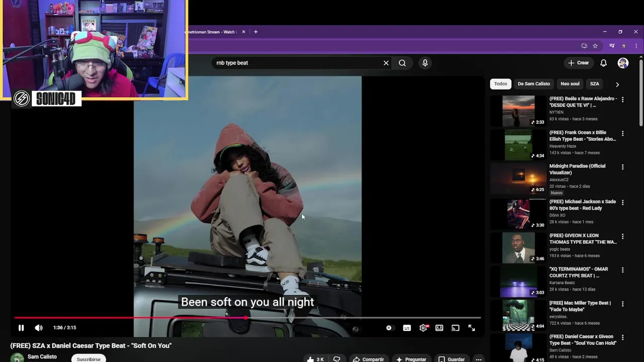Click the 'Kartana Beatz' channel text
The height and width of the screenshot is (362, 644).
pyautogui.click(x=562, y=283)
